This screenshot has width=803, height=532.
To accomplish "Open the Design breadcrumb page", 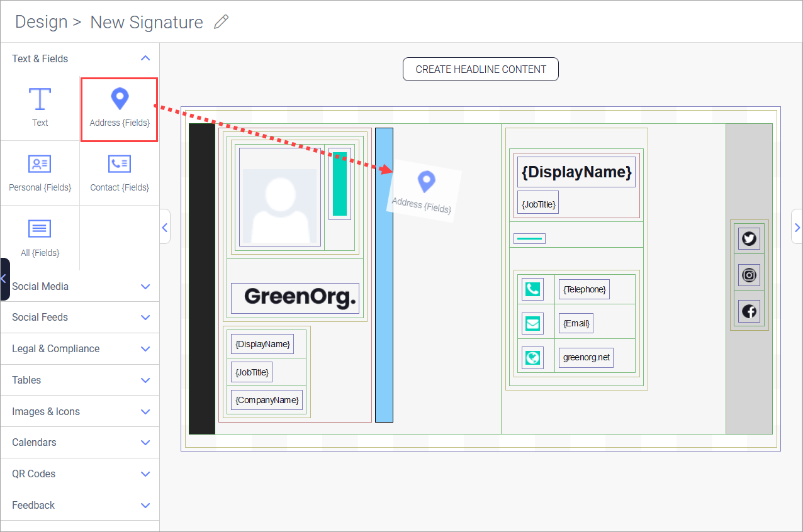I will pos(41,21).
